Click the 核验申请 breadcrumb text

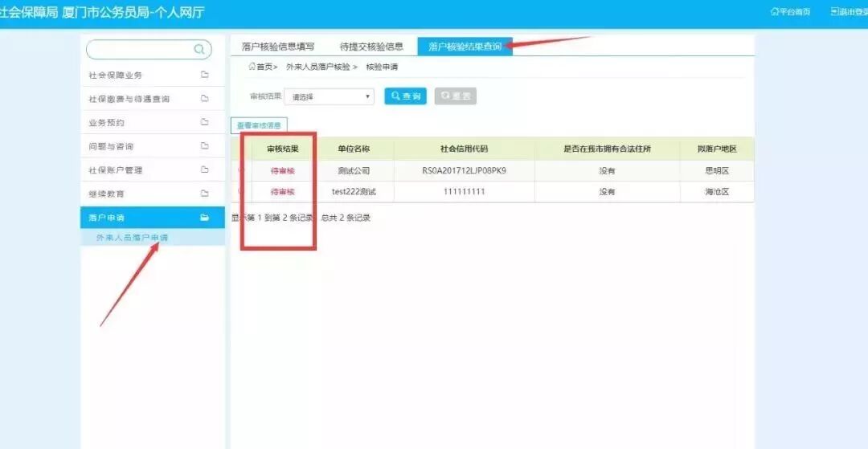pos(382,67)
